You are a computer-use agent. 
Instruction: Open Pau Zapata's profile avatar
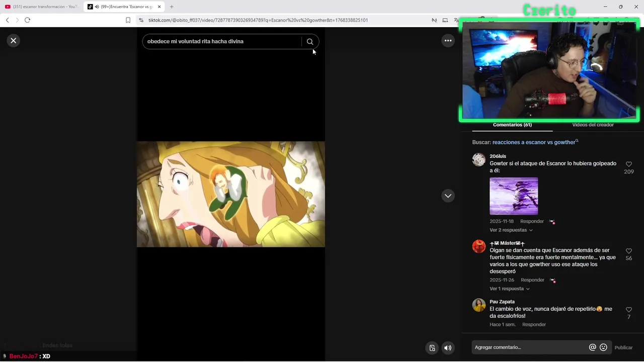pos(479,305)
